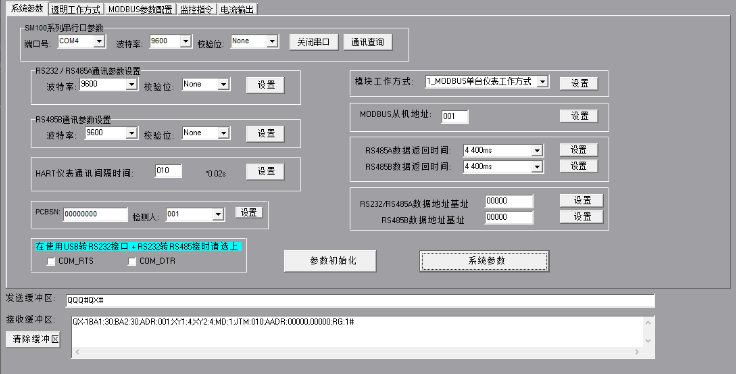Click receive buffer scroll left arrow
The image size is (736, 374).
77,352
